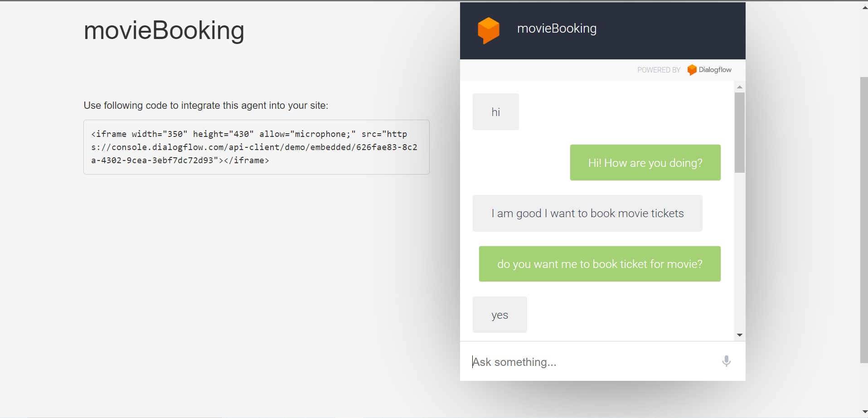The width and height of the screenshot is (868, 418).
Task: Click the 'I am good I want to book movie tickets' bubble
Action: point(587,213)
